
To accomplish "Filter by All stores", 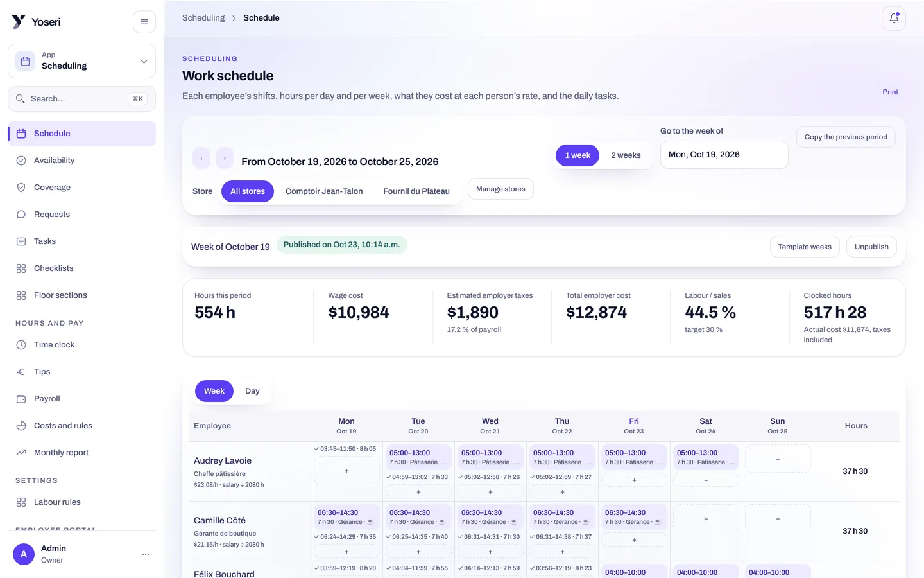I will 248,191.
